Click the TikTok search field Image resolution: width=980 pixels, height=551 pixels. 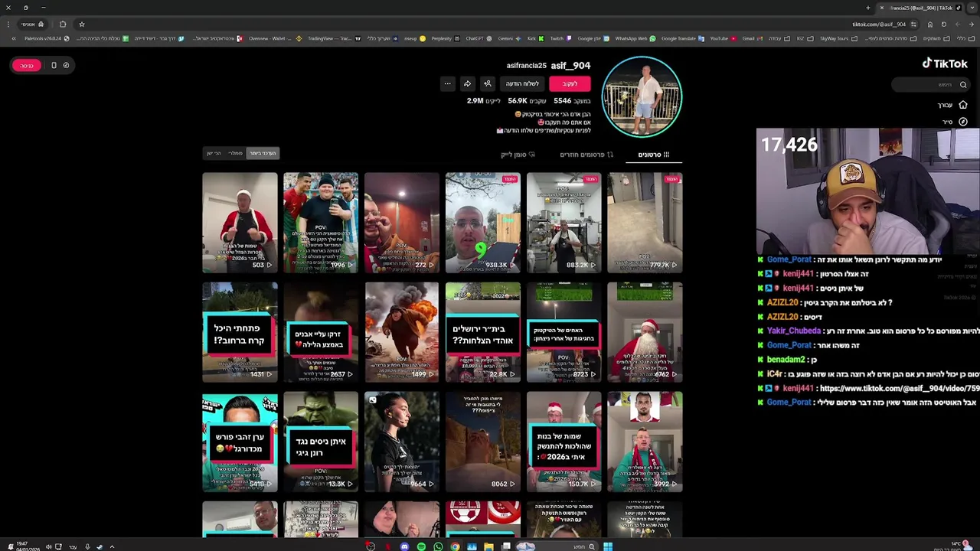click(x=931, y=85)
